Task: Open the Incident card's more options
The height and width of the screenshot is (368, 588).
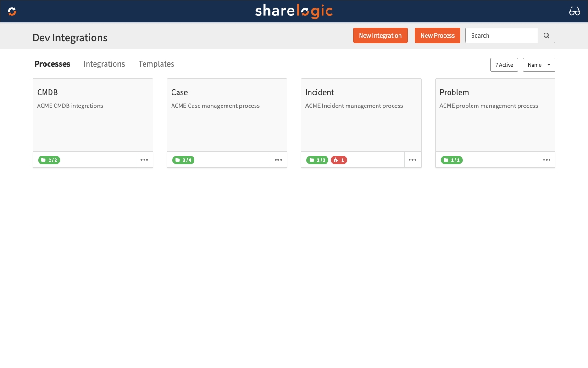Action: (412, 160)
